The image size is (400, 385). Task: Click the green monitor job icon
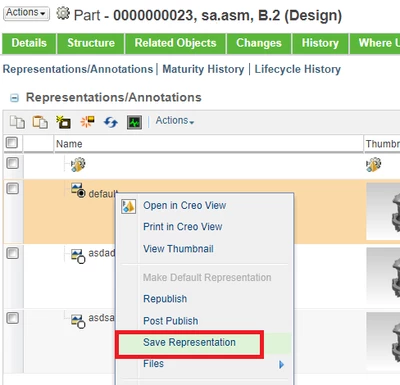(x=134, y=122)
